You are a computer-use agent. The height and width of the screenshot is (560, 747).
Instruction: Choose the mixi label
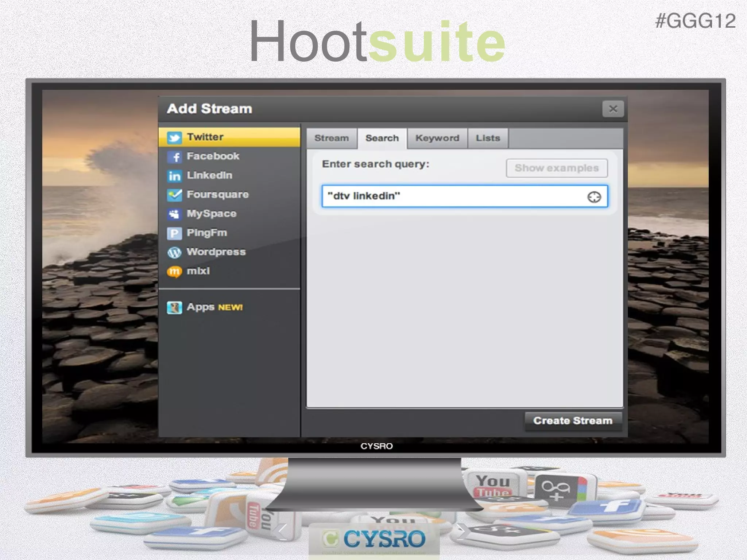click(x=198, y=271)
